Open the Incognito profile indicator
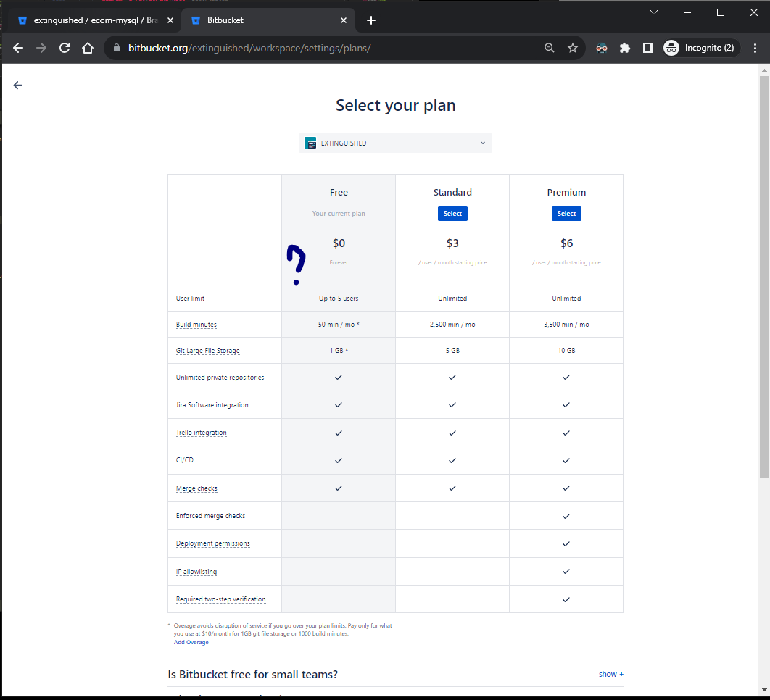The image size is (770, 700). click(x=701, y=48)
